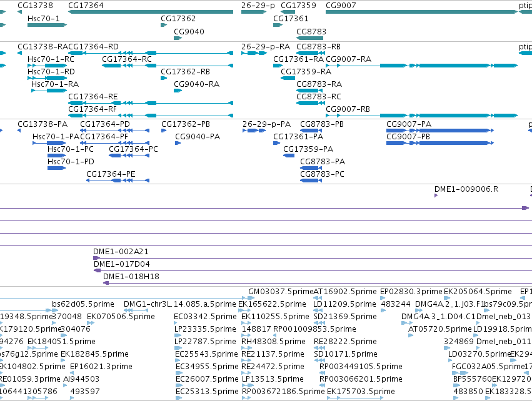Click protein label Hsc70-1-PA

[56, 137]
